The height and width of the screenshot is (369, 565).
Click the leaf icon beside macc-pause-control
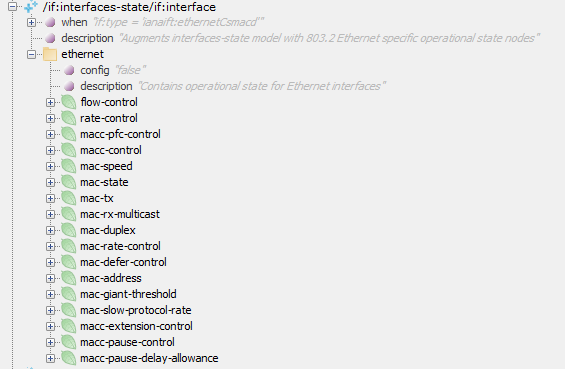click(68, 342)
